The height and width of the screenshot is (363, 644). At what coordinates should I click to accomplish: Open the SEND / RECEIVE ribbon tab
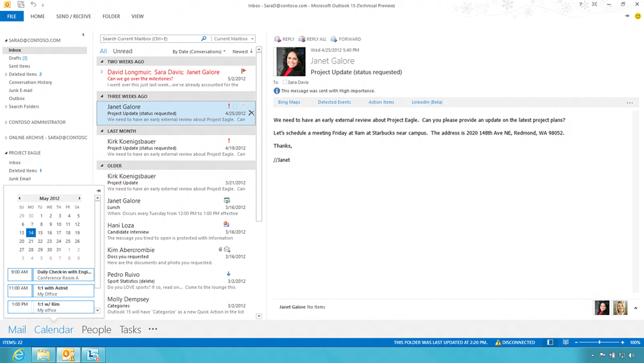click(x=73, y=16)
